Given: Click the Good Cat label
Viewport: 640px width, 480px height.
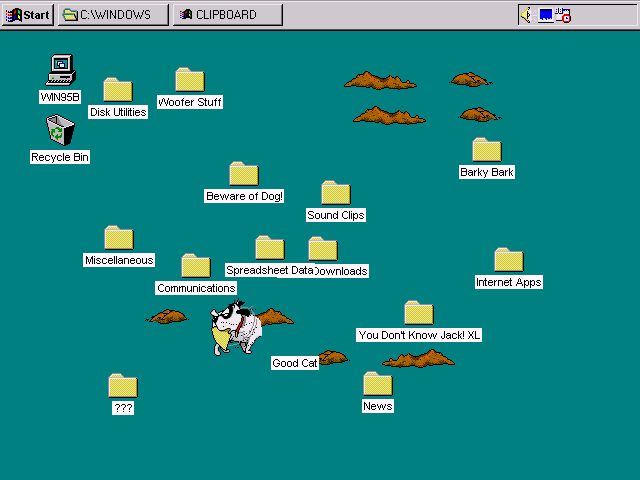Looking at the screenshot, I should [x=295, y=363].
